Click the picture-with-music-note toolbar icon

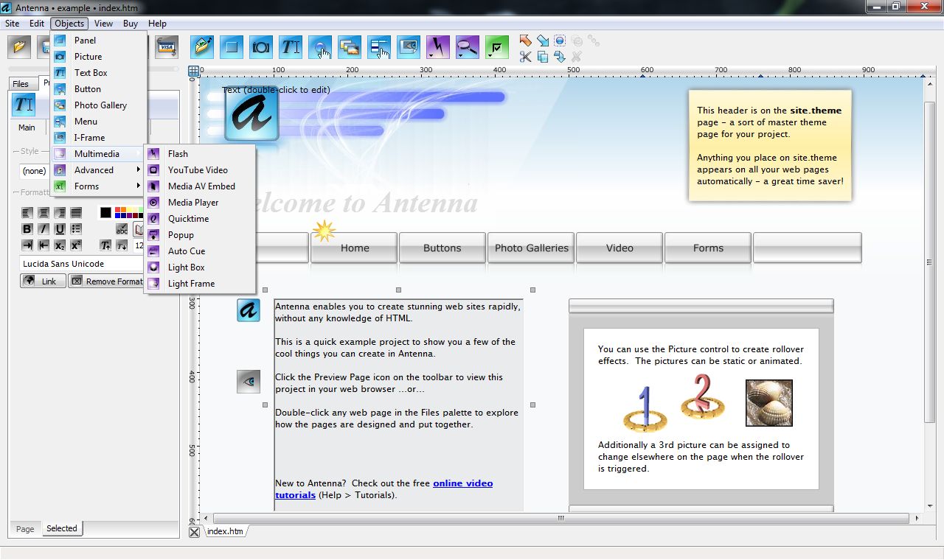[x=202, y=47]
